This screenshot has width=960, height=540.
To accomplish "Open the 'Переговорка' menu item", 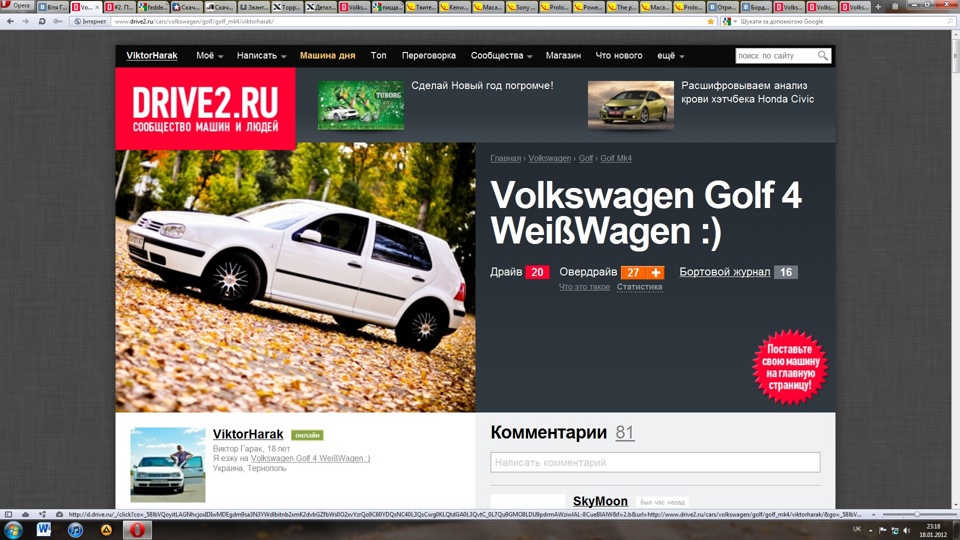I will [x=429, y=56].
